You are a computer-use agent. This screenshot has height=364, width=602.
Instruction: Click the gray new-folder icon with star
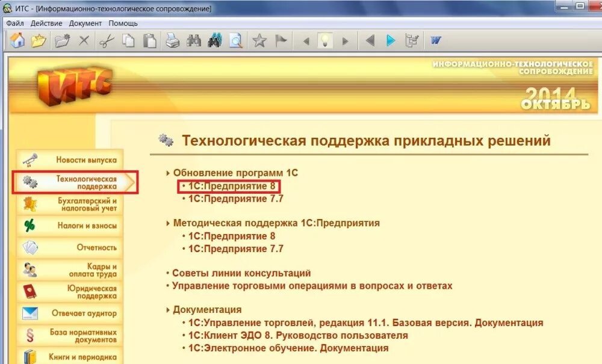click(62, 40)
